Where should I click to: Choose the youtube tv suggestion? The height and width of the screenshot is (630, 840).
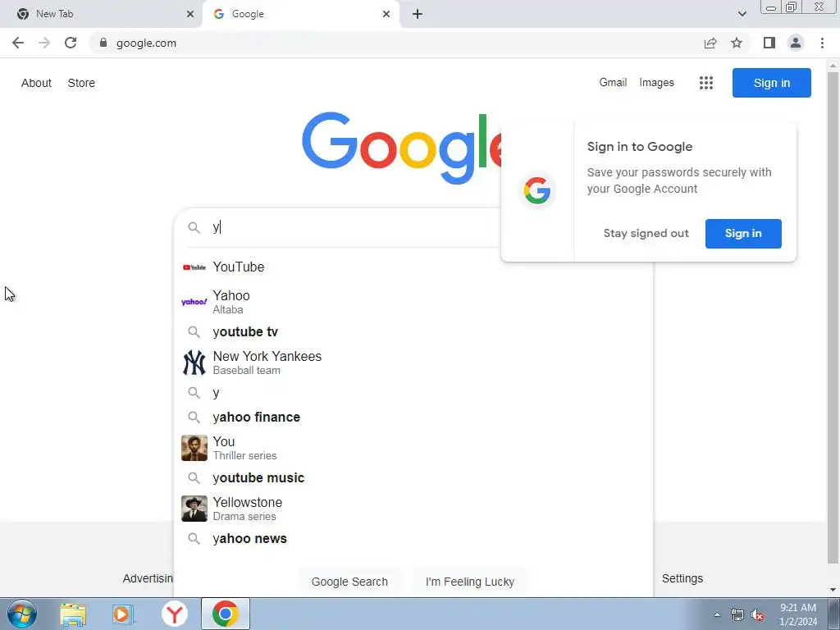(x=413, y=332)
